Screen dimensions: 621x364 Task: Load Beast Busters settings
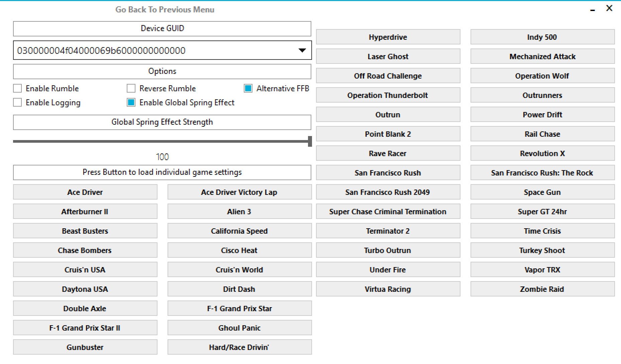pyautogui.click(x=85, y=231)
